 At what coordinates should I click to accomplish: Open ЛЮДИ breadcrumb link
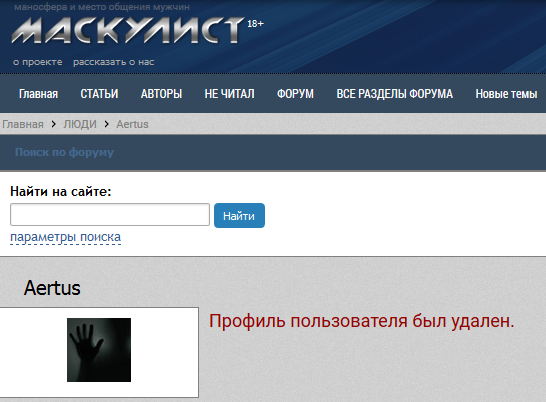pos(80,124)
